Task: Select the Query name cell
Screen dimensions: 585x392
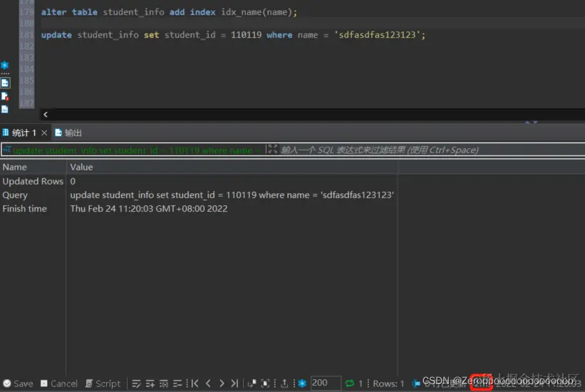Action: click(15, 195)
